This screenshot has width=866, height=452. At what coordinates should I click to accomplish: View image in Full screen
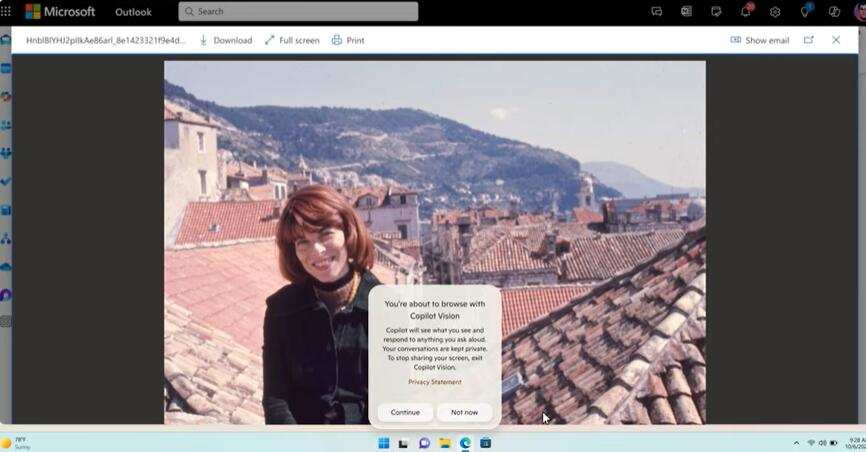pos(292,40)
